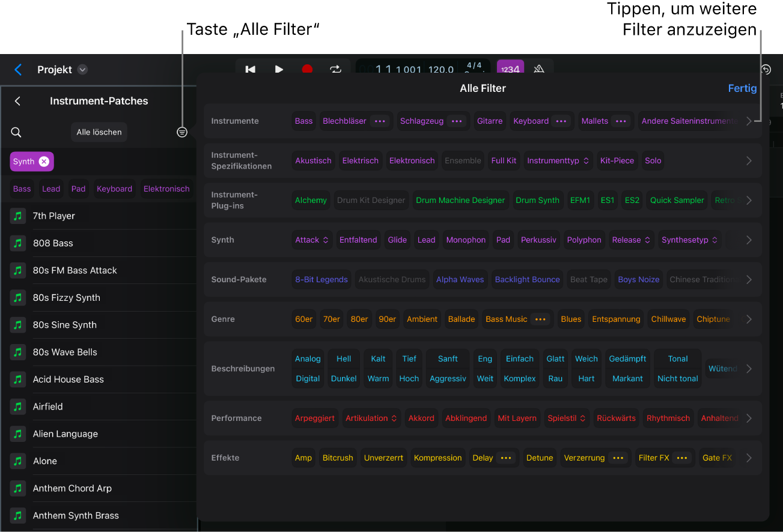Open the Instrumenttyp dropdown
This screenshot has height=532, width=783.
(558, 161)
